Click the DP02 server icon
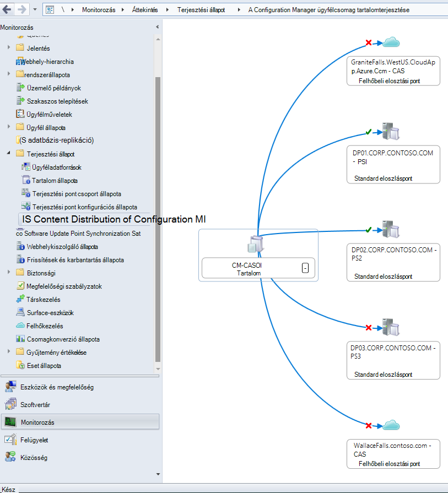 pyautogui.click(x=391, y=229)
